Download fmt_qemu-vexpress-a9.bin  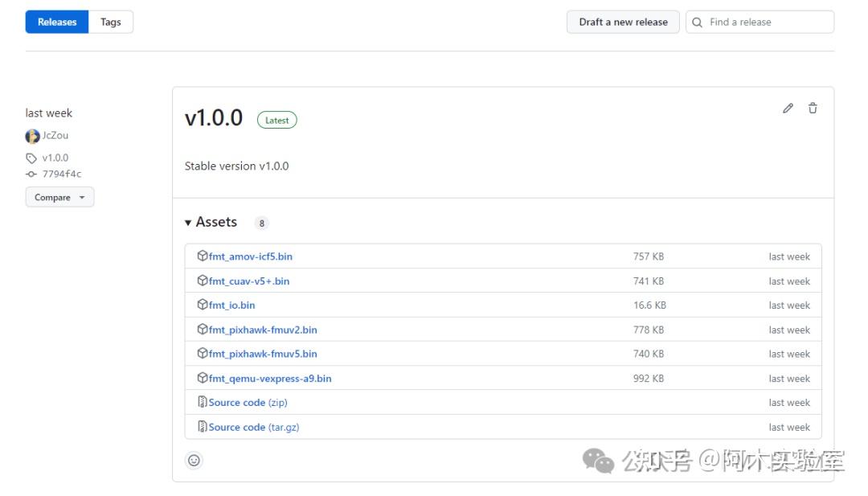[x=270, y=379]
